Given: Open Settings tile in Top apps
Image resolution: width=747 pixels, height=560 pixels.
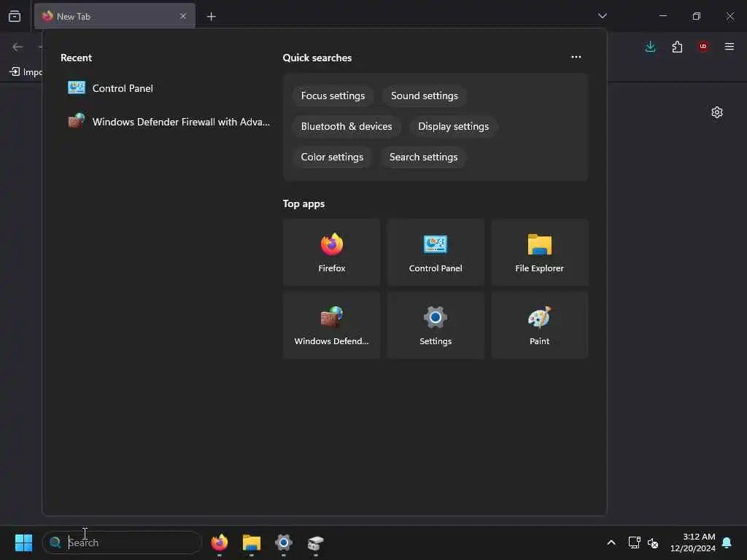Looking at the screenshot, I should pos(436,325).
